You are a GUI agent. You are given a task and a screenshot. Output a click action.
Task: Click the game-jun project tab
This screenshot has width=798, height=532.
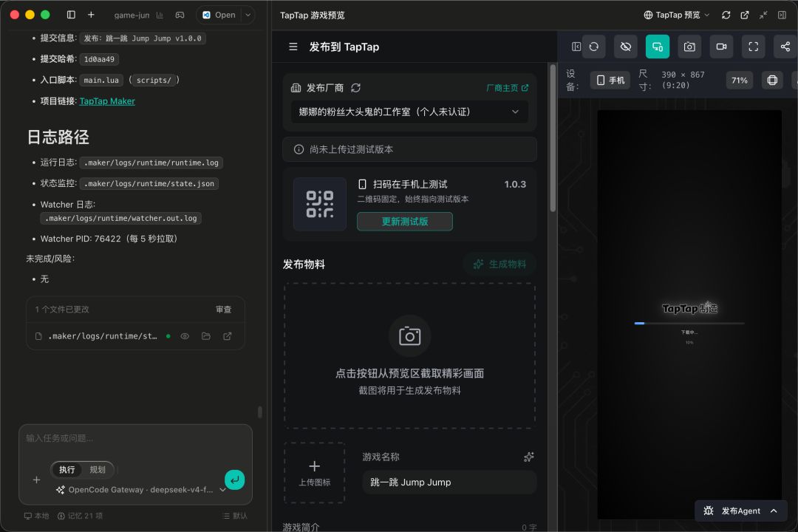132,16
